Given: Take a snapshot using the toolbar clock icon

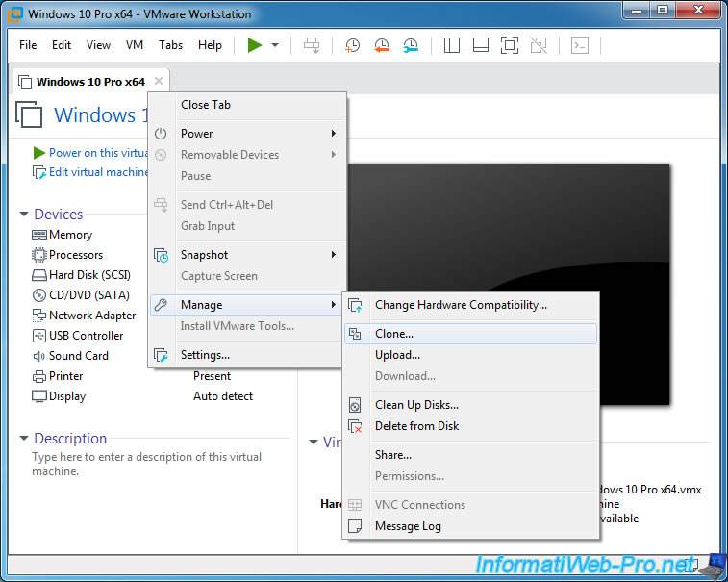Looking at the screenshot, I should pos(352,45).
